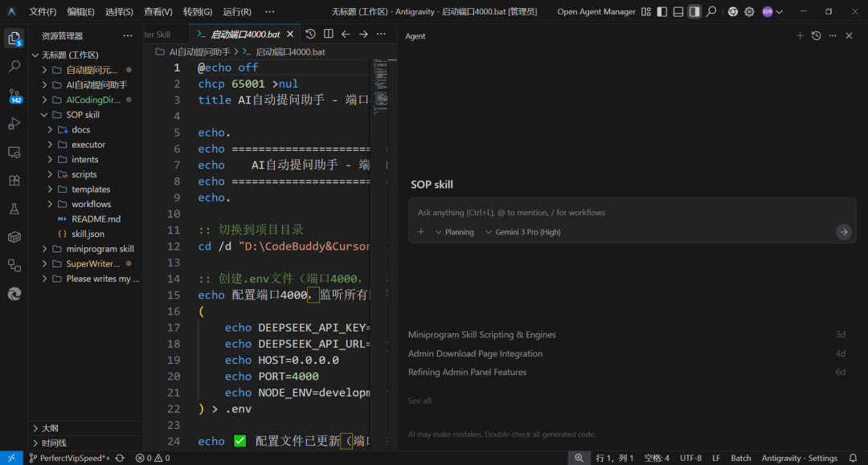
Task: Open the Run and Debug view
Action: pos(14,123)
